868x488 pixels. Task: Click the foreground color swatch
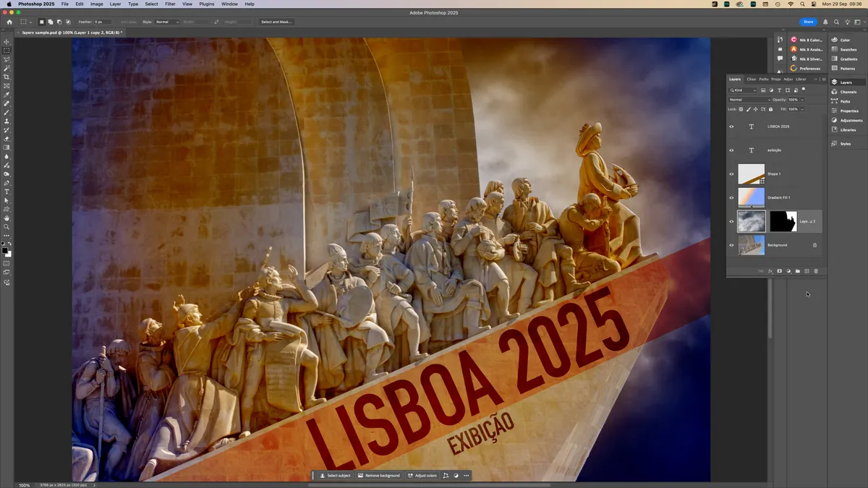point(5,250)
